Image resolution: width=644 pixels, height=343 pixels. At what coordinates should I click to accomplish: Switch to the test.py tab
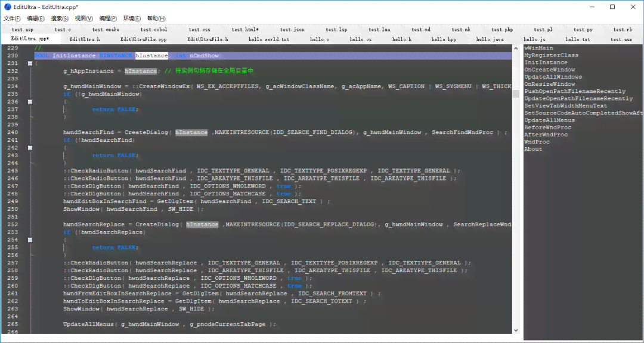click(x=583, y=30)
